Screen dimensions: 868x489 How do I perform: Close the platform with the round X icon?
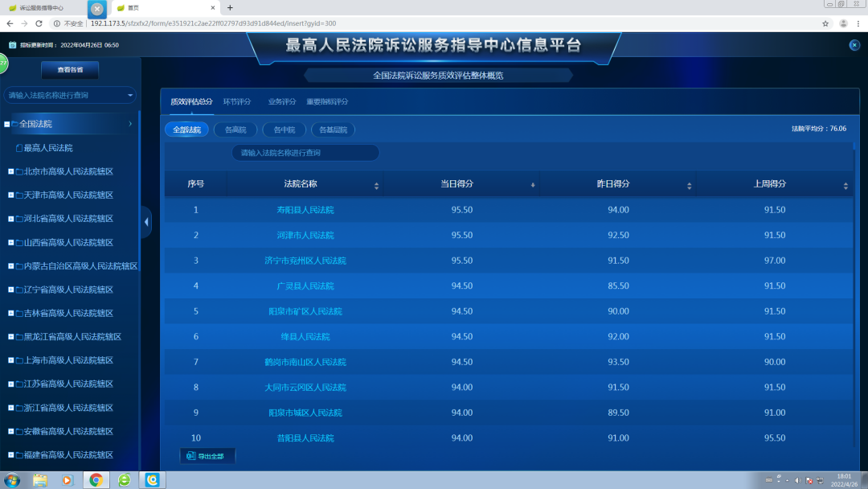tap(854, 45)
